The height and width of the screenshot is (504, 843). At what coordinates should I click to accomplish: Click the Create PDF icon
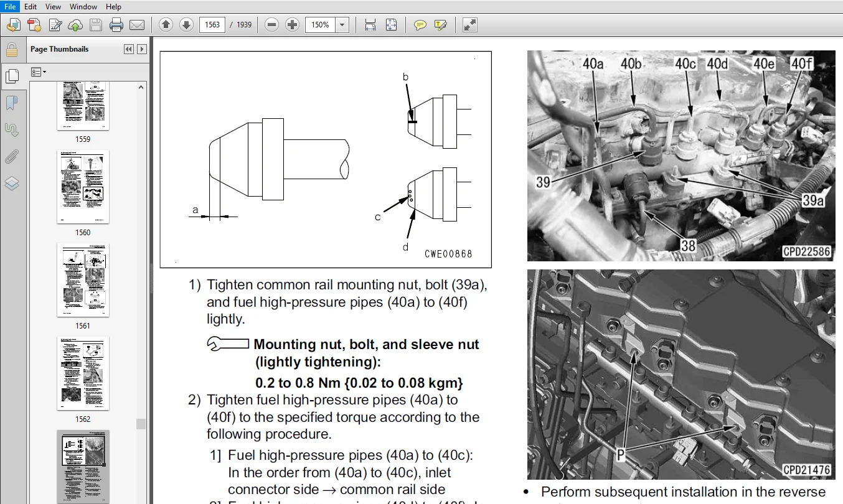pyautogui.click(x=34, y=25)
